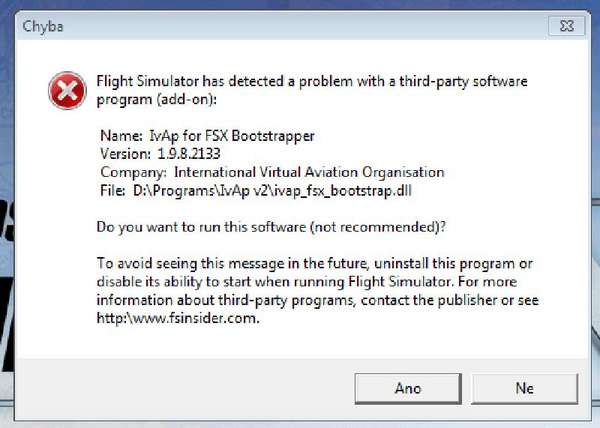Click the 'To avoid seeing this message' line
600x428 pixels.
(315, 264)
